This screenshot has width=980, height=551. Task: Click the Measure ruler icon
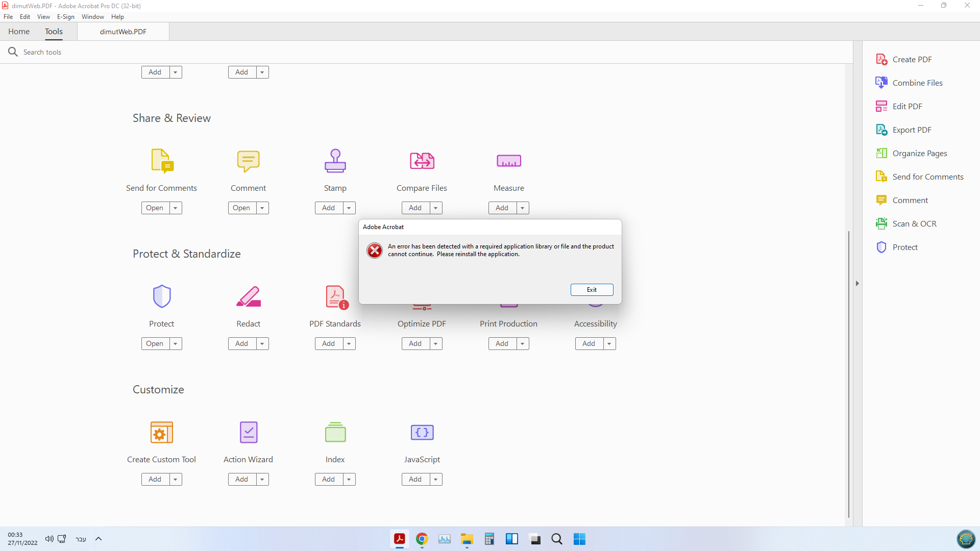point(508,161)
